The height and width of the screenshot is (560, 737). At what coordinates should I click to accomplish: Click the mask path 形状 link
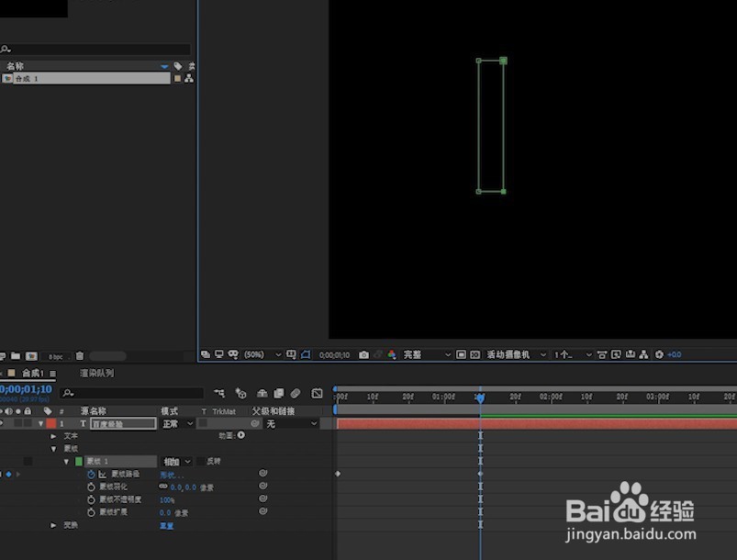pos(172,475)
